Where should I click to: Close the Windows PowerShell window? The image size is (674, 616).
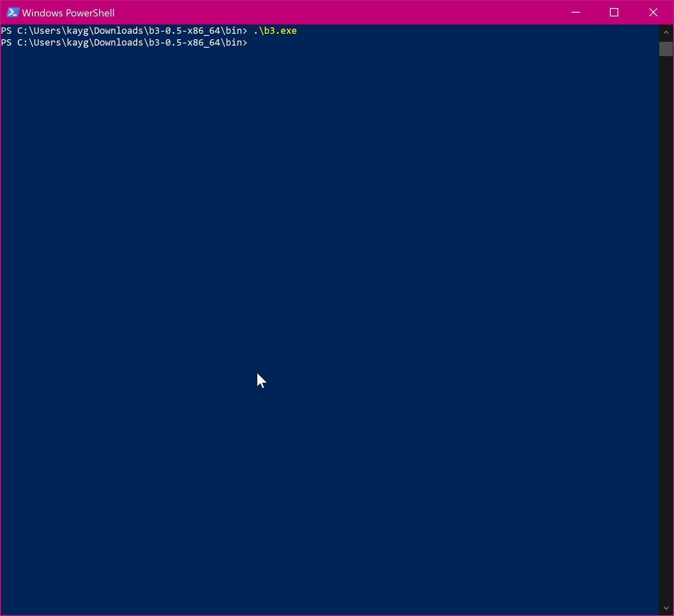coord(653,13)
